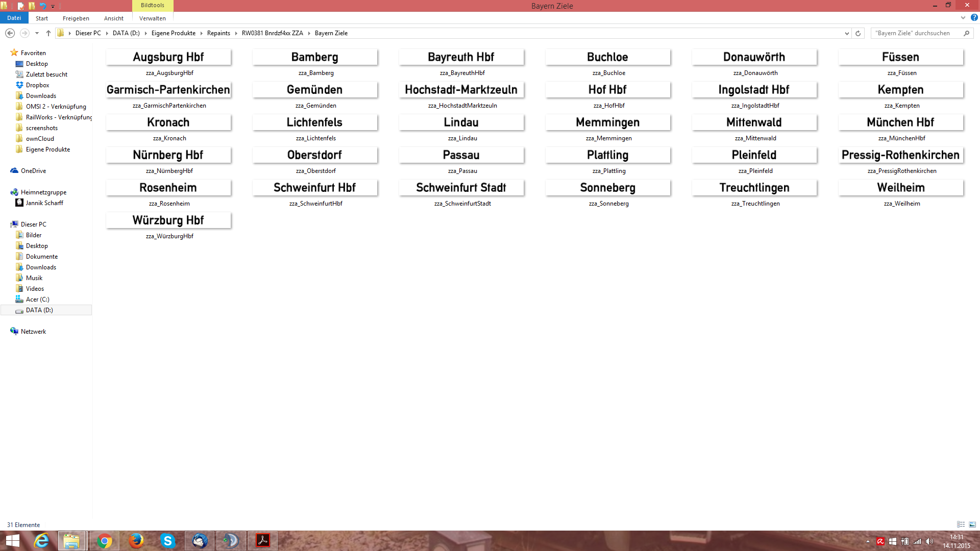Viewport: 980px width, 551px height.
Task: Expand the ribbon with the chevron arrow
Action: [963, 17]
